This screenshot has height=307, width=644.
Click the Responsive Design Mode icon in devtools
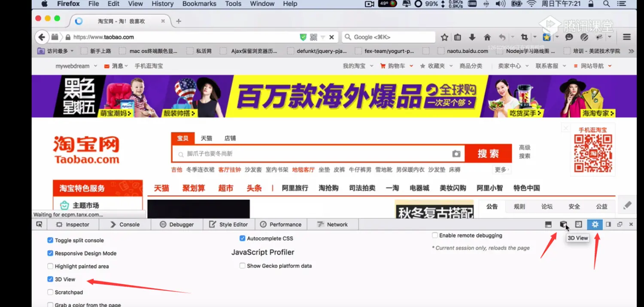pyautogui.click(x=579, y=225)
